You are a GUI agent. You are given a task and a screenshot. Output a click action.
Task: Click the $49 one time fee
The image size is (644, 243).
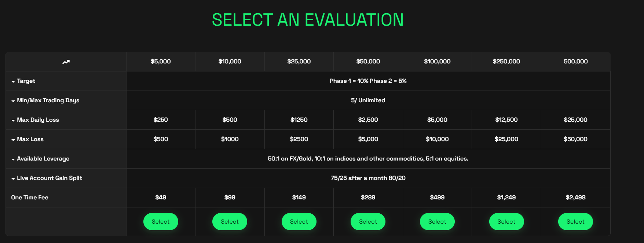point(161,198)
